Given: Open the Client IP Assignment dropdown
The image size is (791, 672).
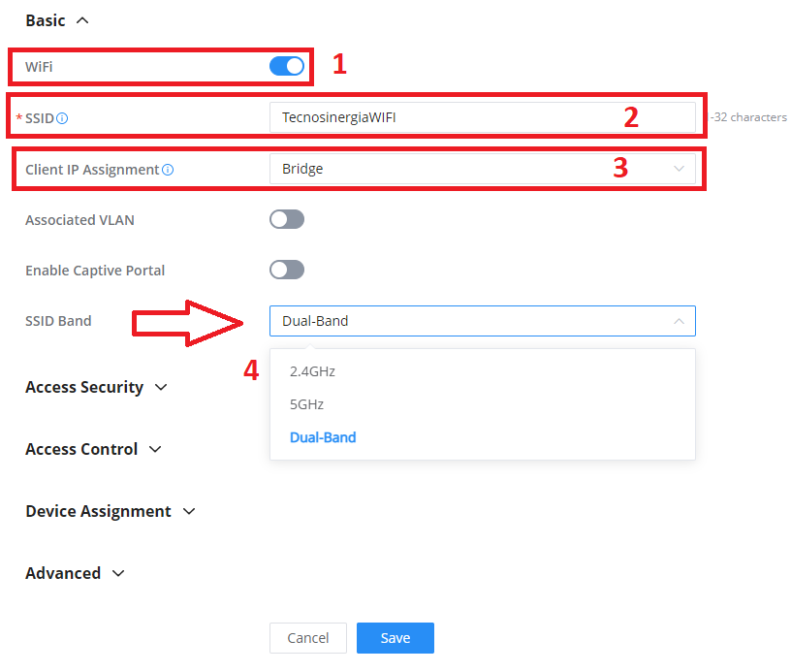Looking at the screenshot, I should (482, 168).
